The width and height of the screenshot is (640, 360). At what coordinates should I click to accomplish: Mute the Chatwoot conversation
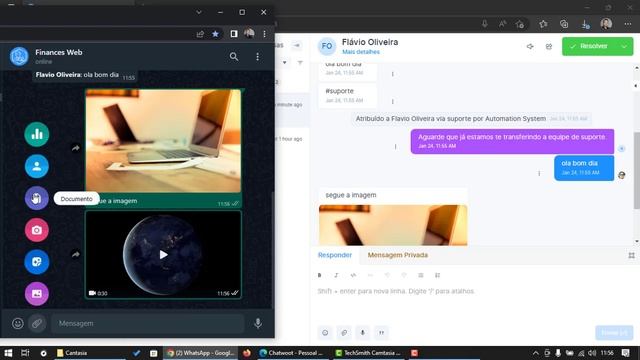530,46
